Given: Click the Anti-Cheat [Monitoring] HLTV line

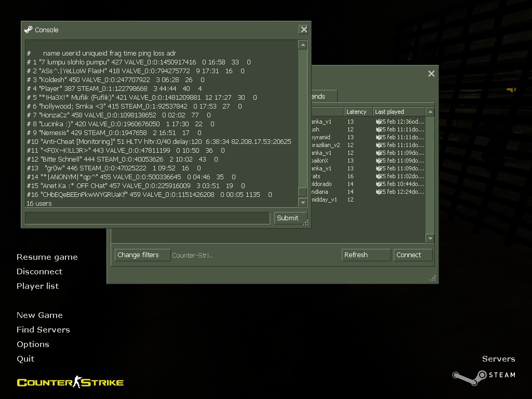Looking at the screenshot, I should [x=159, y=141].
